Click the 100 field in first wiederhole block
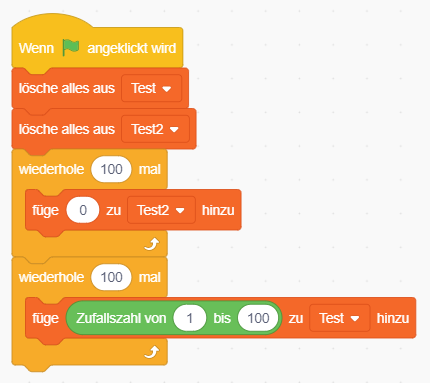This screenshot has height=383, width=430. click(x=111, y=169)
